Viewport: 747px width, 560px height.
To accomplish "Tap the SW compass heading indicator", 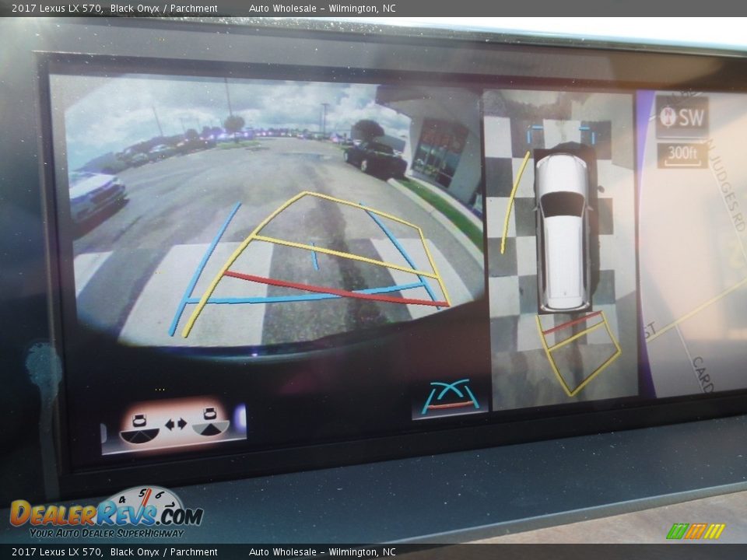I will (682, 118).
